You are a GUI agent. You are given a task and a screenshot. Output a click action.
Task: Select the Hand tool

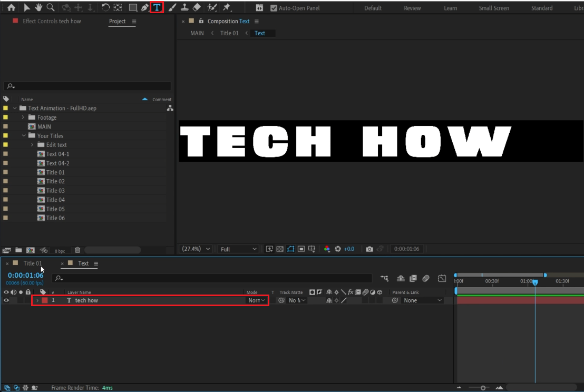(38, 7)
